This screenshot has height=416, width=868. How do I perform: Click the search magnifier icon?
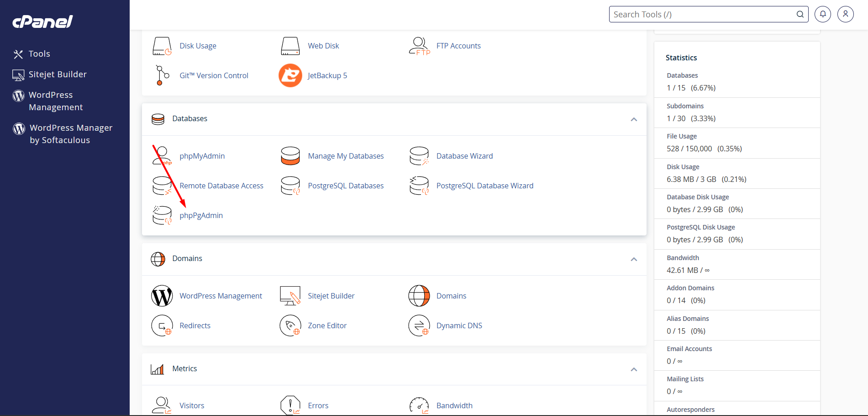800,14
